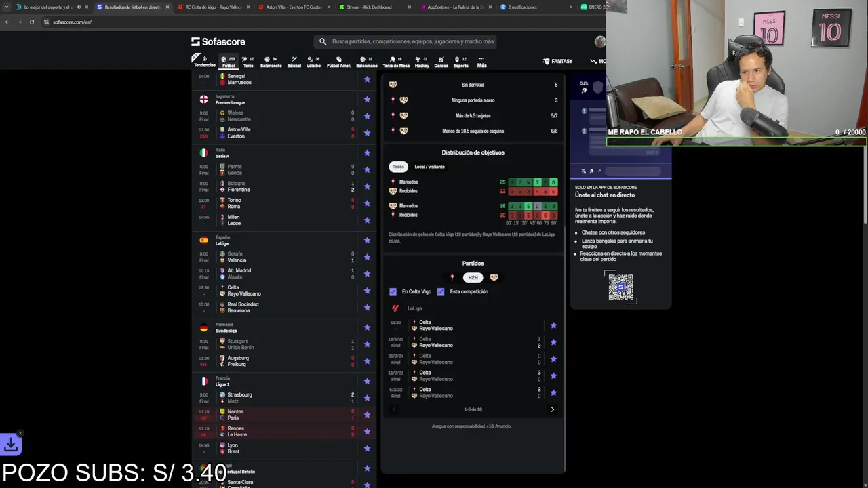Select the Todos goal distribution filter
The width and height of the screenshot is (868, 488).
point(398,167)
